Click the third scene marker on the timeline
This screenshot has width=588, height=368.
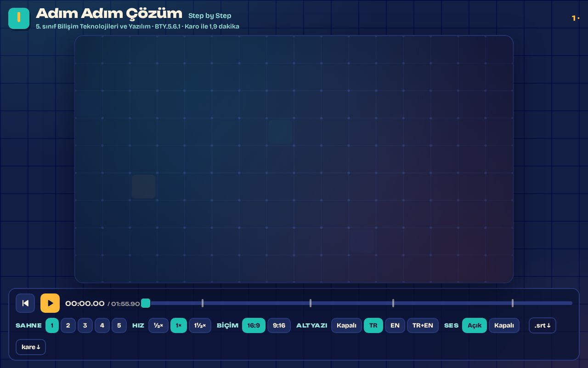393,303
